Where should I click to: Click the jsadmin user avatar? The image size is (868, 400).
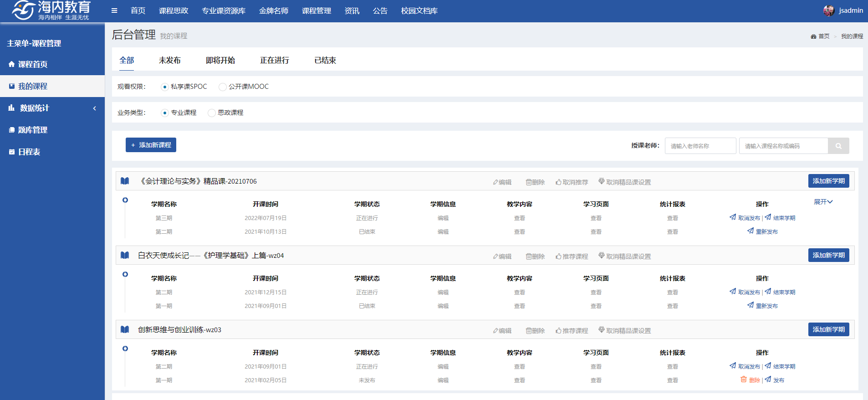tap(828, 10)
